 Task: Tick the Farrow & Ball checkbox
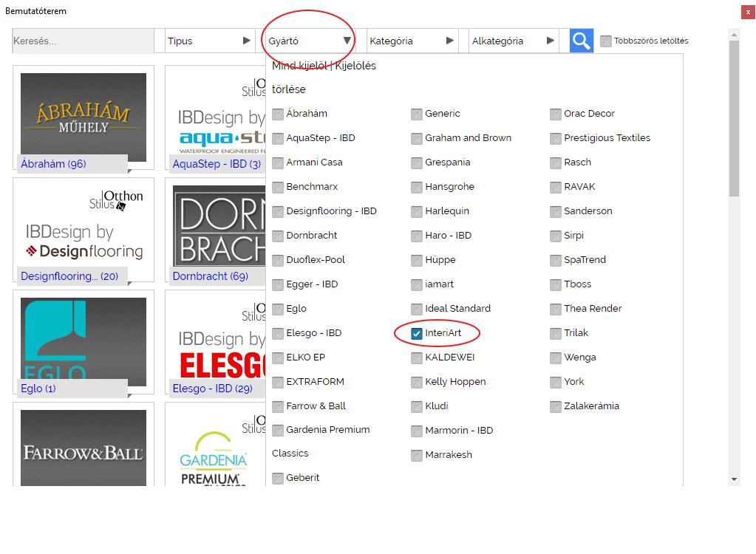point(278,406)
